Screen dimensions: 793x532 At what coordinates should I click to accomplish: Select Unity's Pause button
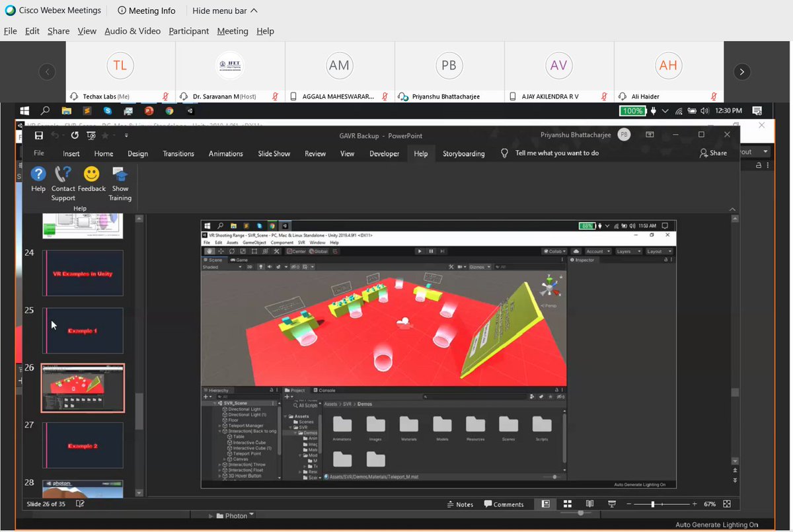click(x=430, y=250)
